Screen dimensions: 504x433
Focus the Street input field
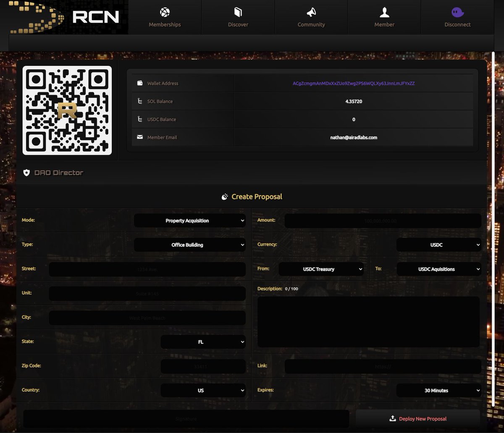[x=147, y=269]
